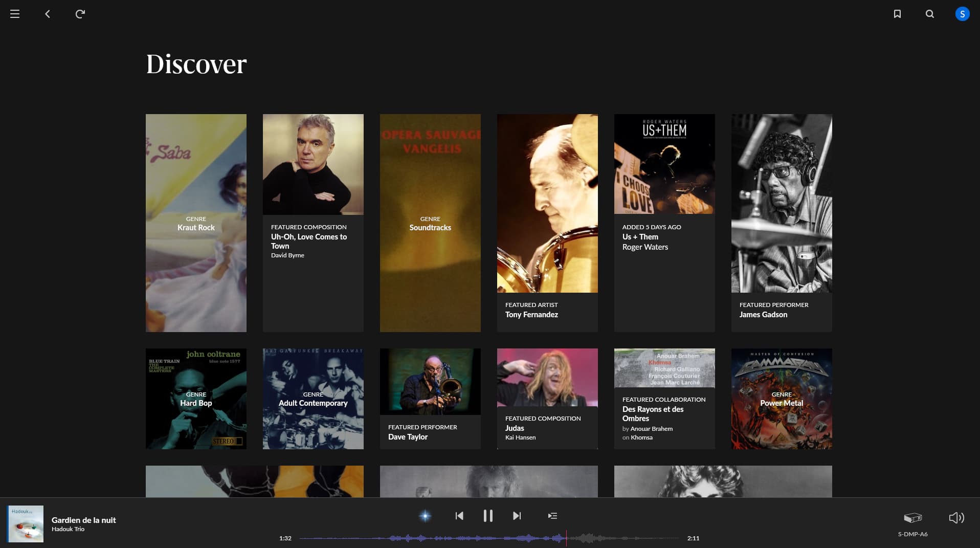This screenshot has height=548, width=980.
Task: Open the Hadouk album art thumbnail
Action: coord(26,523)
